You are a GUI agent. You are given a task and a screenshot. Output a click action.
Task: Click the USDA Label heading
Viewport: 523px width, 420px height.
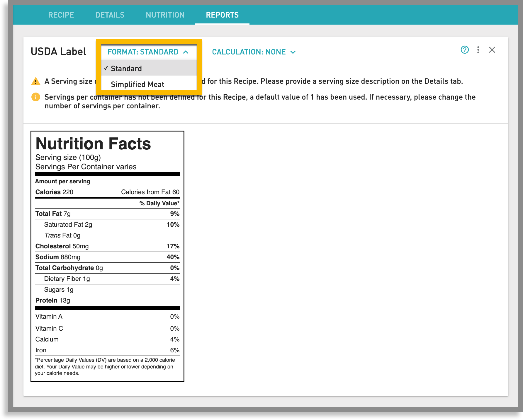(x=58, y=51)
